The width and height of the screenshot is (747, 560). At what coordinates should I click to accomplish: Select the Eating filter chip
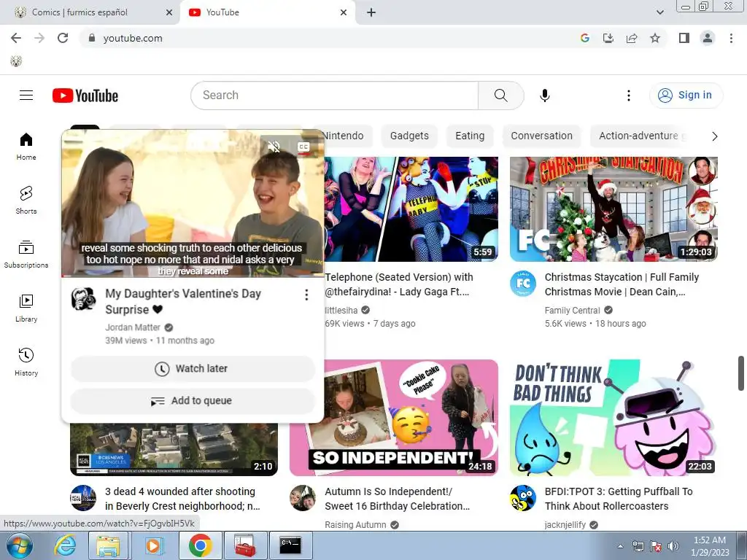pyautogui.click(x=470, y=136)
